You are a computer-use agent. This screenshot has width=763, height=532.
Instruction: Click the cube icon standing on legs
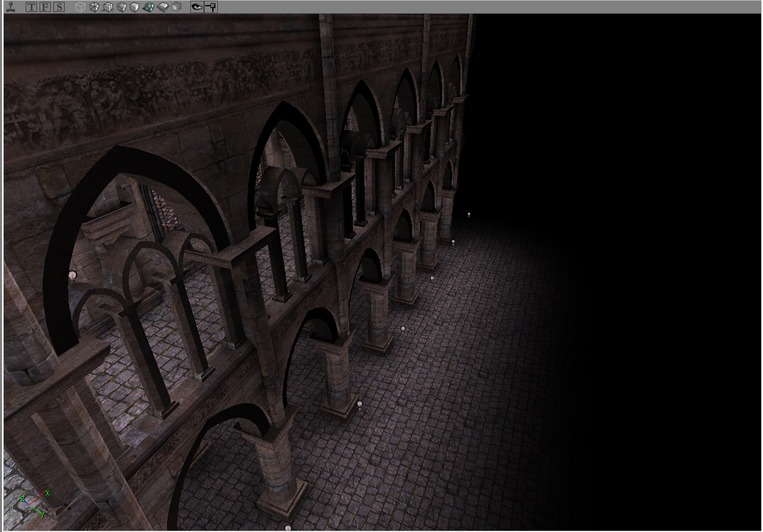click(x=107, y=7)
